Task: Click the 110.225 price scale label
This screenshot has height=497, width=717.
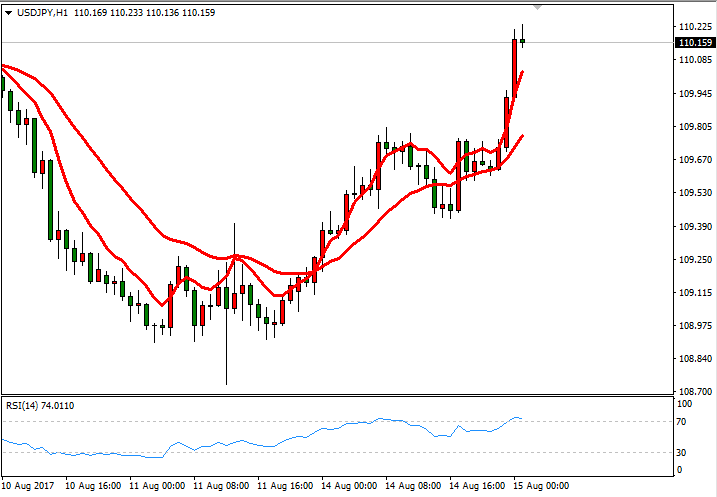Action: tap(696, 27)
